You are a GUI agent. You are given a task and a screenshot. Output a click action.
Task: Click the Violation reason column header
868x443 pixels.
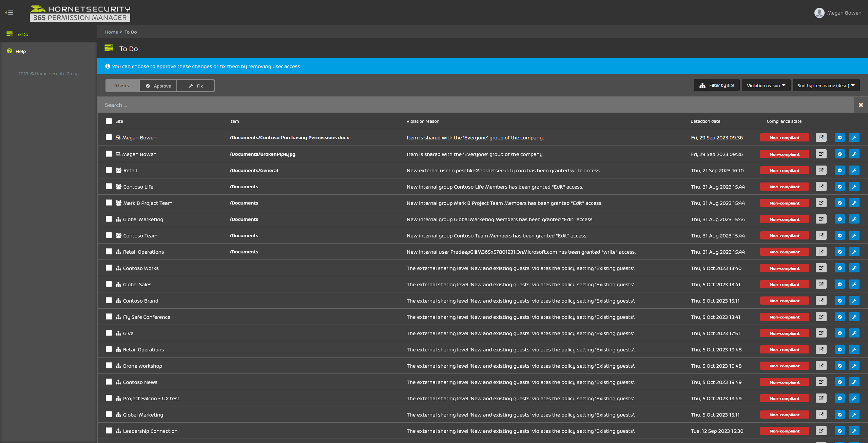pyautogui.click(x=423, y=121)
